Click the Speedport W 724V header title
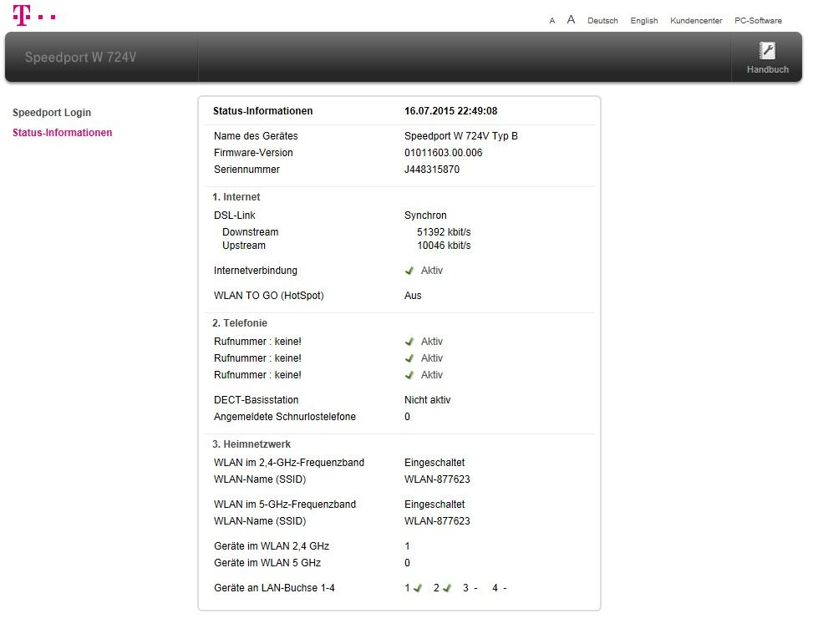 click(x=80, y=57)
